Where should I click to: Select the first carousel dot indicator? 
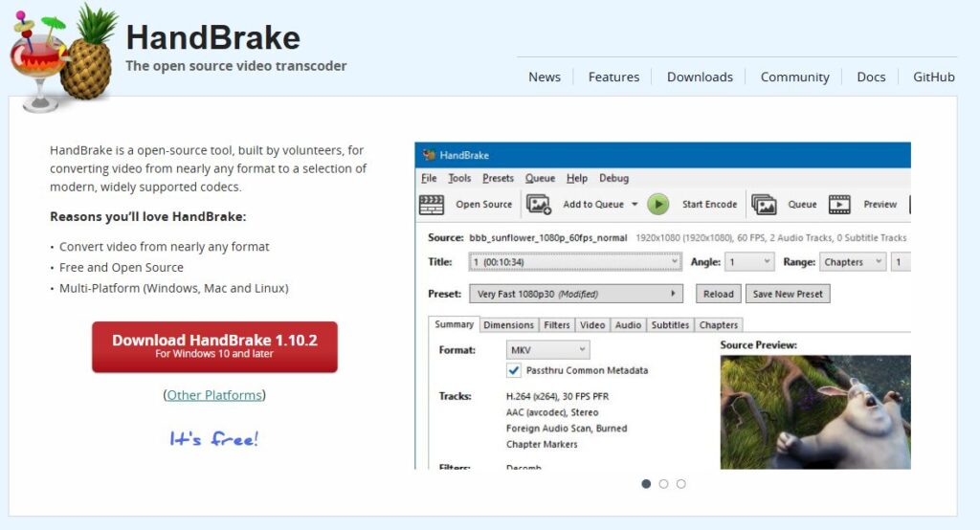tap(646, 484)
